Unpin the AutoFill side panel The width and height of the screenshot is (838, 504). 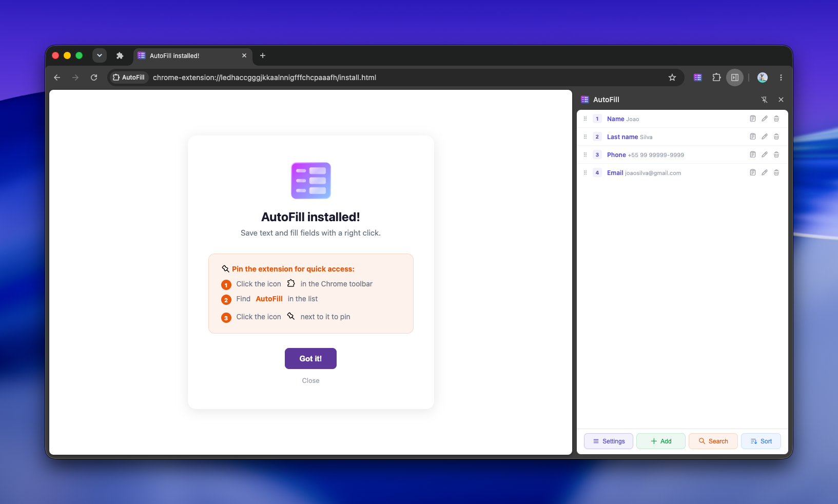(x=764, y=100)
